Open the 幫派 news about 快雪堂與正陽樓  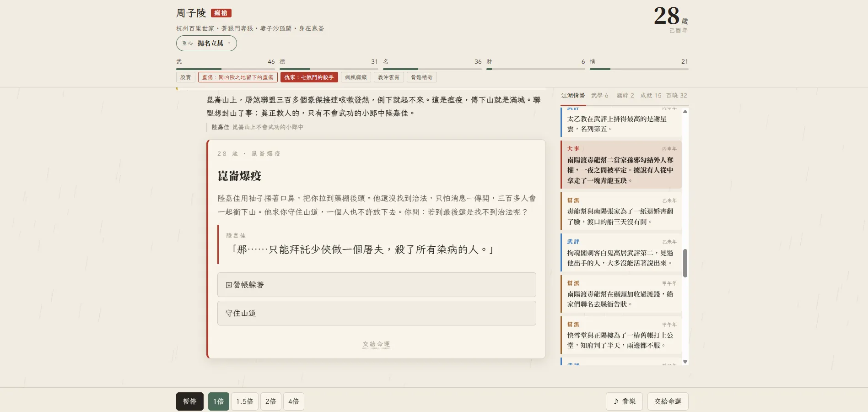[621, 335]
